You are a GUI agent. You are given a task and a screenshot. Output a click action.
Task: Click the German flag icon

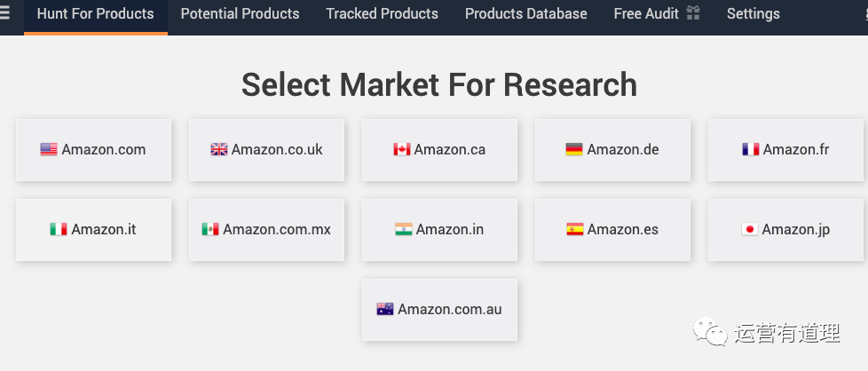pyautogui.click(x=574, y=150)
